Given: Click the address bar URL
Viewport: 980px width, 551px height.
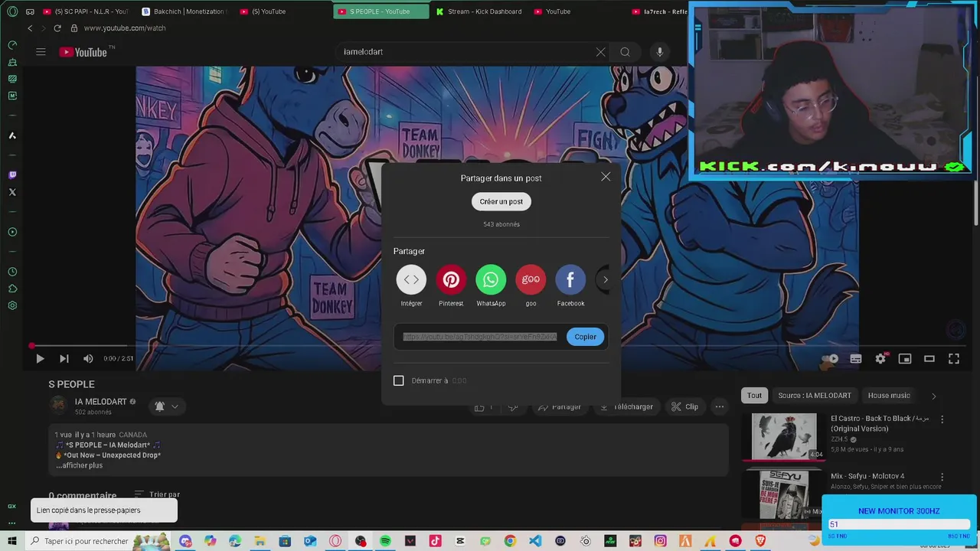Looking at the screenshot, I should tap(125, 28).
